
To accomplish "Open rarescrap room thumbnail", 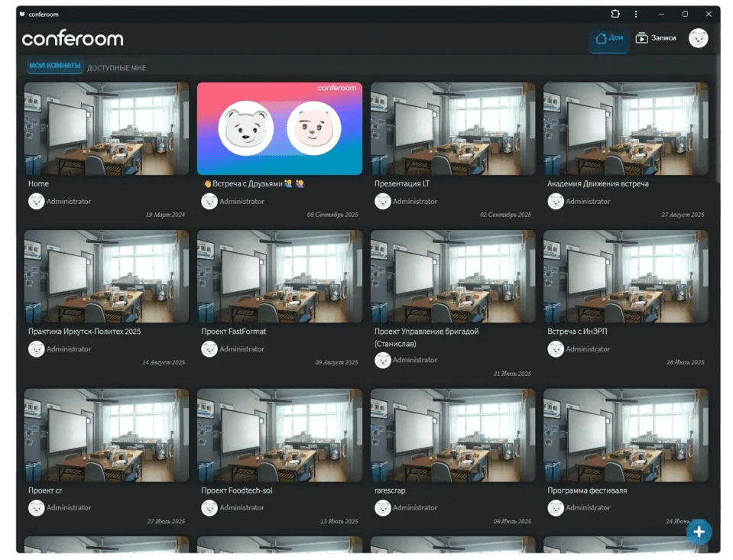I will click(x=453, y=435).
